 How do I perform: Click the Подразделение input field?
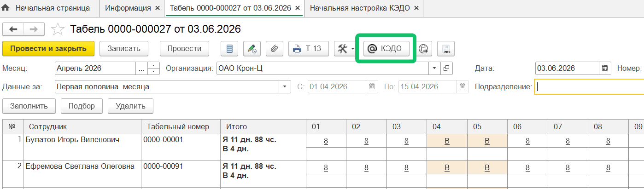coord(589,86)
